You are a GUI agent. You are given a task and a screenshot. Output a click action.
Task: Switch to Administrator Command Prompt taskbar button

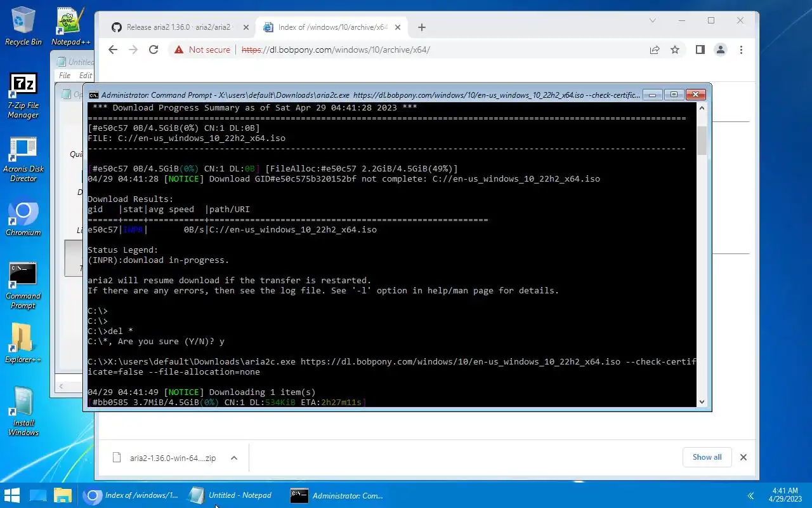pyautogui.click(x=337, y=495)
